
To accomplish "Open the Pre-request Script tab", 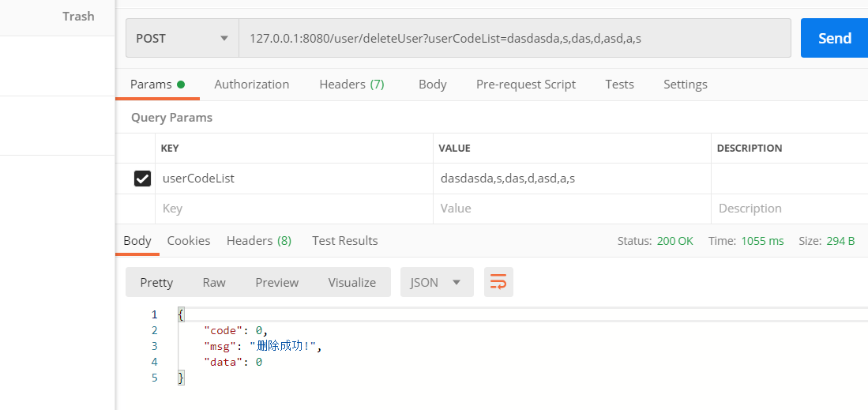I will tap(526, 85).
